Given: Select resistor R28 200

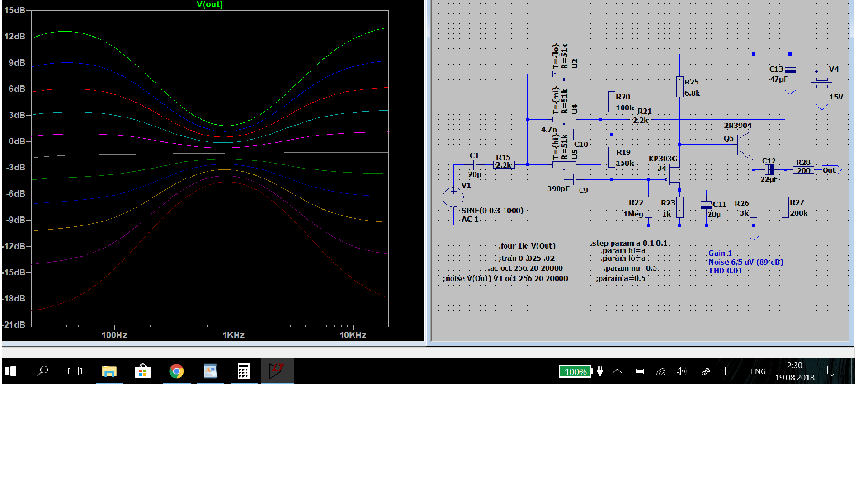Looking at the screenshot, I should [803, 170].
